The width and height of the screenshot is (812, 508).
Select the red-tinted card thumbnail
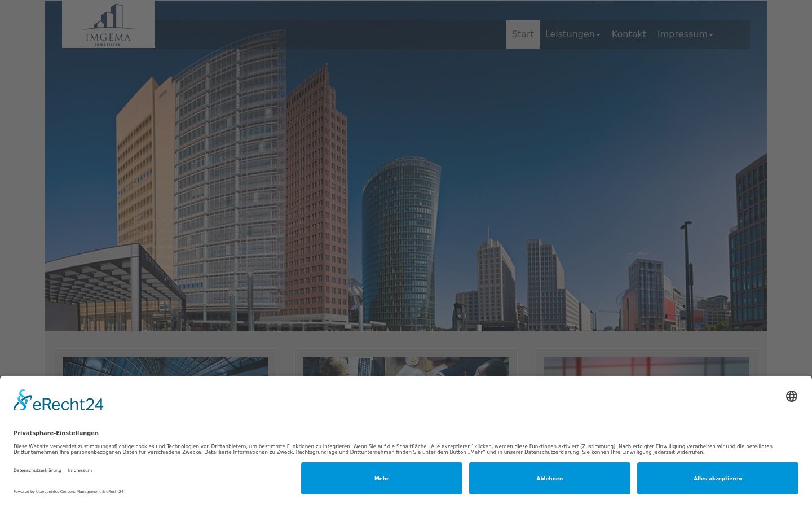[x=646, y=366]
